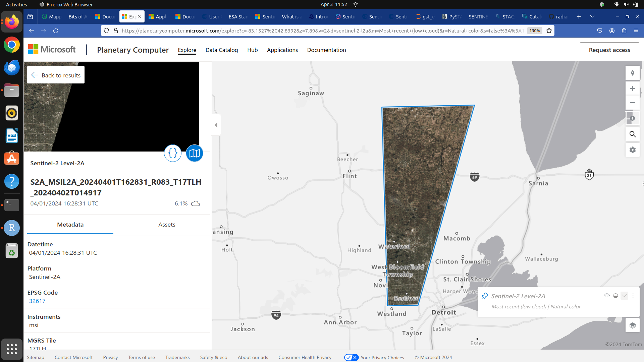Image resolution: width=644 pixels, height=362 pixels.
Task: Click the blue map marker icon on preview
Action: tap(194, 153)
